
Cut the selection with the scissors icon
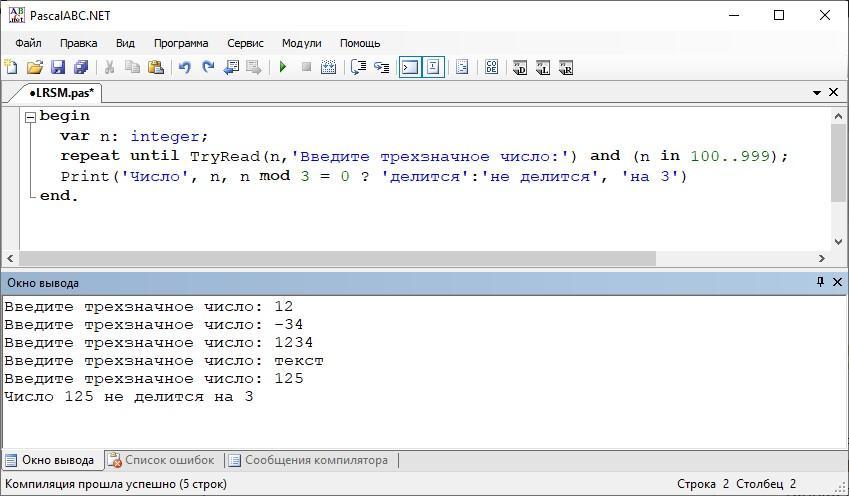pyautogui.click(x=109, y=67)
